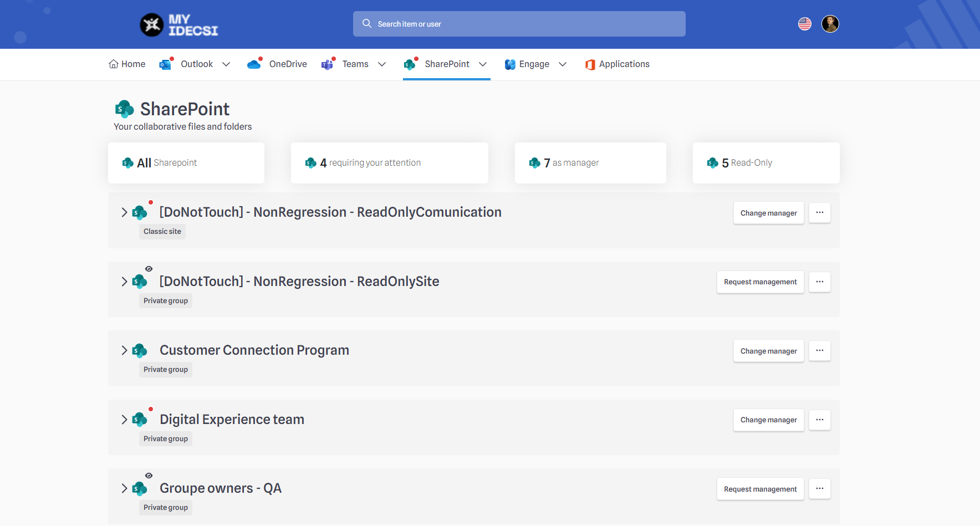Click the Search item or user field

(519, 24)
